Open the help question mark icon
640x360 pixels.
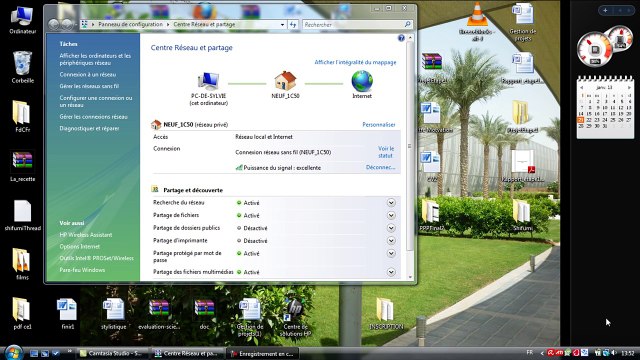[x=401, y=38]
